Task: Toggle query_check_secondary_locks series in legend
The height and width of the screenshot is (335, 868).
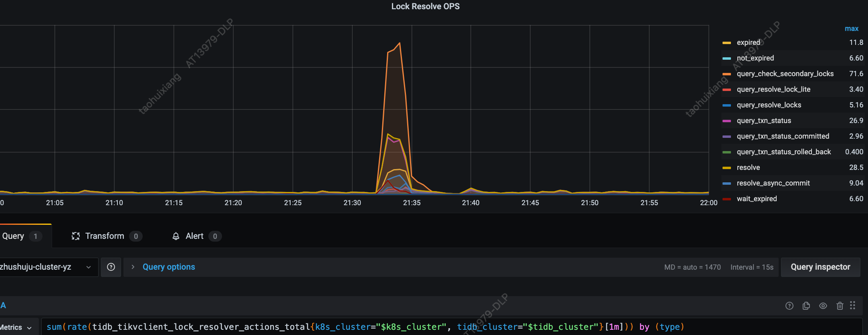Action: point(785,74)
